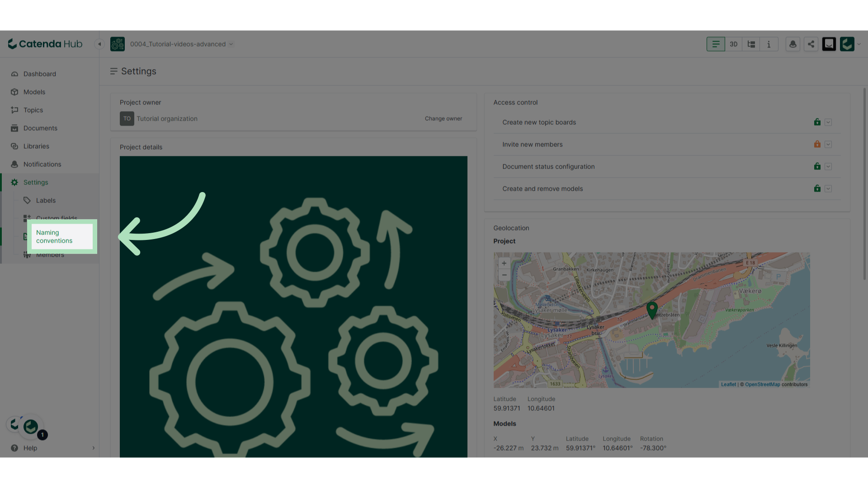Click the Longitude value 10.64601
This screenshot has height=488, width=868.
point(541,408)
